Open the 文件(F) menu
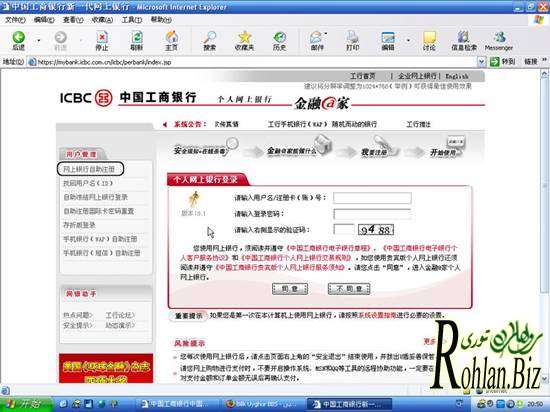The image size is (550, 412). [x=15, y=20]
